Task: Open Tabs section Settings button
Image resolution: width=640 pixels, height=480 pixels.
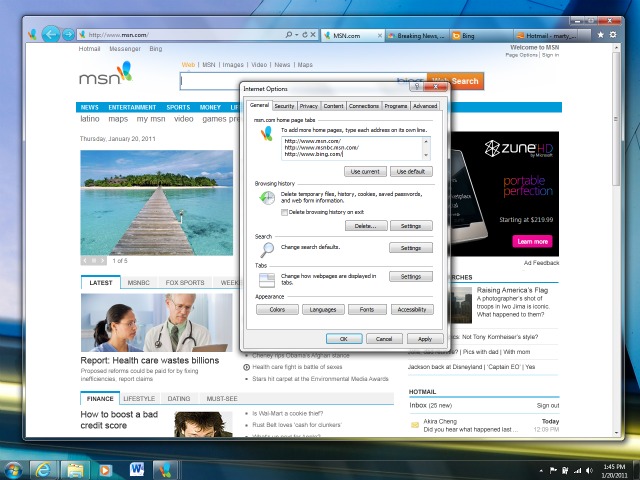Action: [411, 276]
